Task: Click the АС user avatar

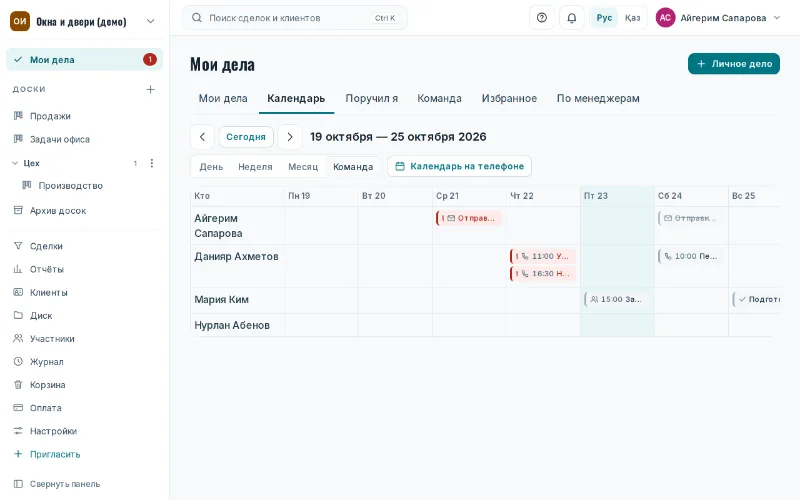Action: (665, 18)
